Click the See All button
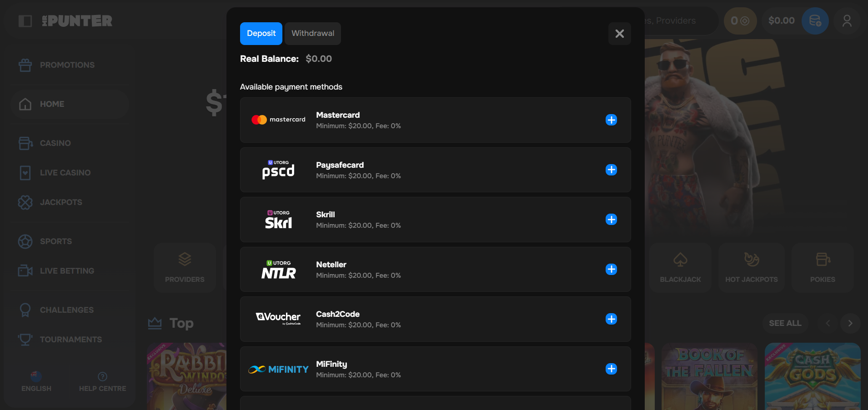Screen dimensions: 868x410 (x=785, y=323)
